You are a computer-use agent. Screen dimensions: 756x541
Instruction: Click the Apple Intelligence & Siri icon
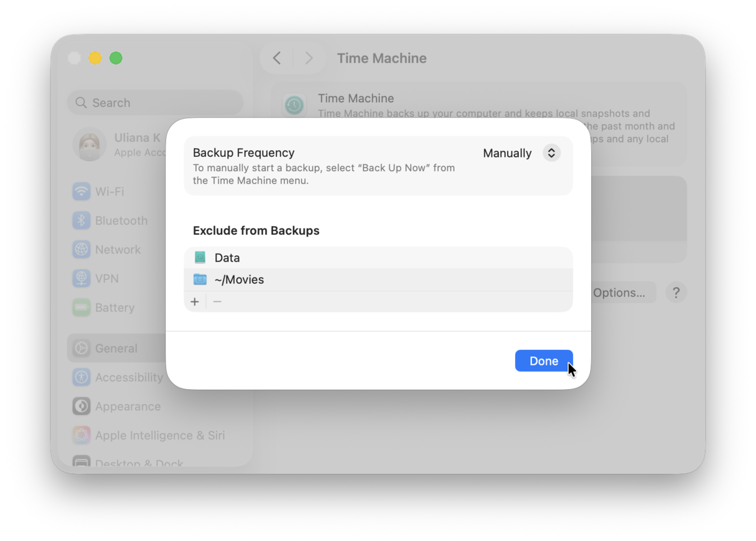coord(82,435)
